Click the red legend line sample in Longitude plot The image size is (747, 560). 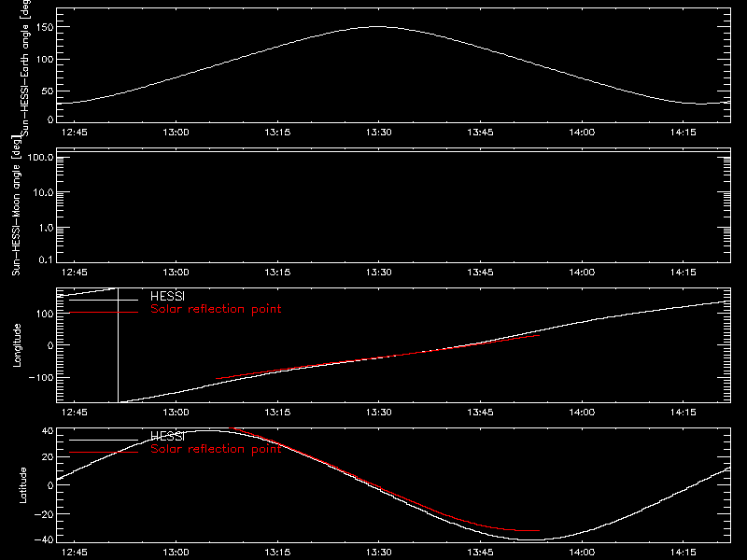click(104, 313)
